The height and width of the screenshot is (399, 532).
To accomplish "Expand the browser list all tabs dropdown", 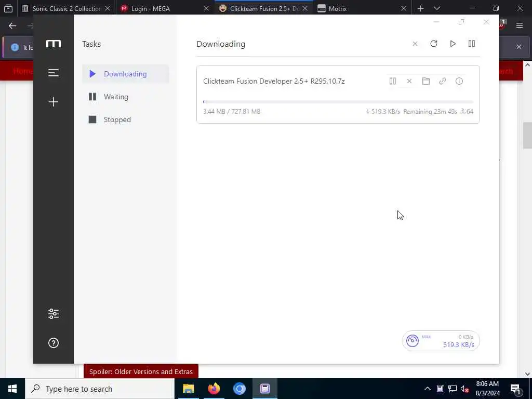I will point(436,8).
